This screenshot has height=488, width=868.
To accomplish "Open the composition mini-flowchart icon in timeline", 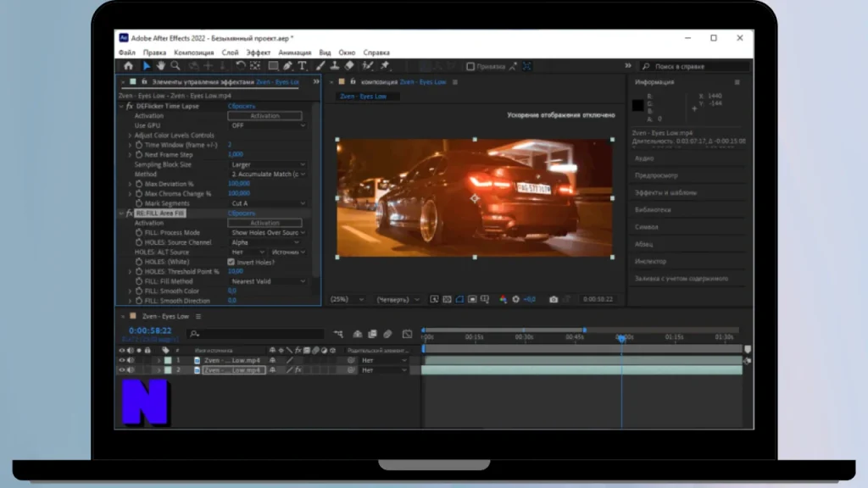I will [x=338, y=334].
